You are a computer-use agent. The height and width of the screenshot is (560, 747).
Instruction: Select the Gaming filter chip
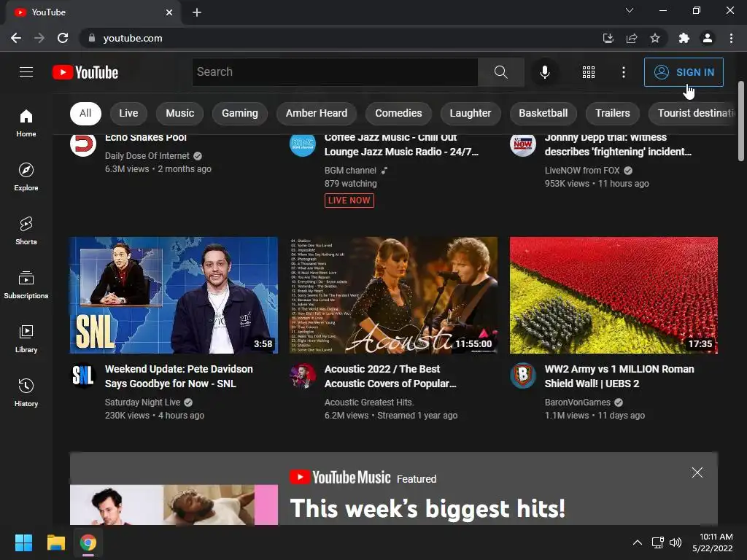(x=239, y=113)
